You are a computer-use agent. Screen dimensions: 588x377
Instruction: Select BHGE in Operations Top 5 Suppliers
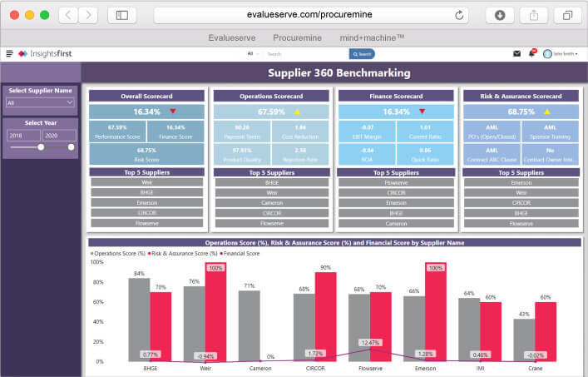pos(271,183)
